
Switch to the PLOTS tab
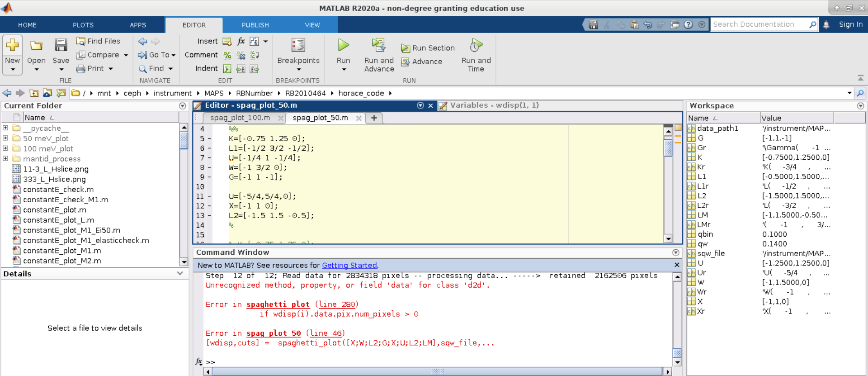click(83, 25)
